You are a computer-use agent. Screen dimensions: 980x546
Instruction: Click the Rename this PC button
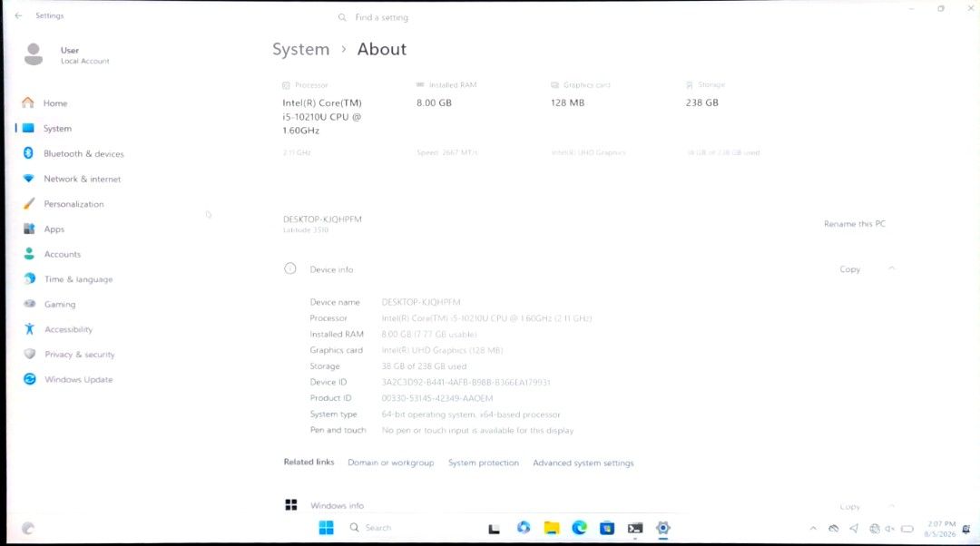tap(855, 224)
